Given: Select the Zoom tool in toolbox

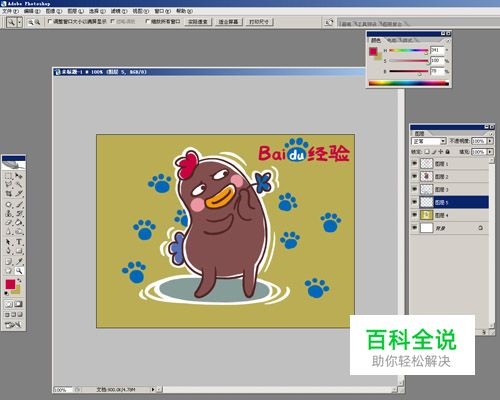Looking at the screenshot, I should 19,271.
